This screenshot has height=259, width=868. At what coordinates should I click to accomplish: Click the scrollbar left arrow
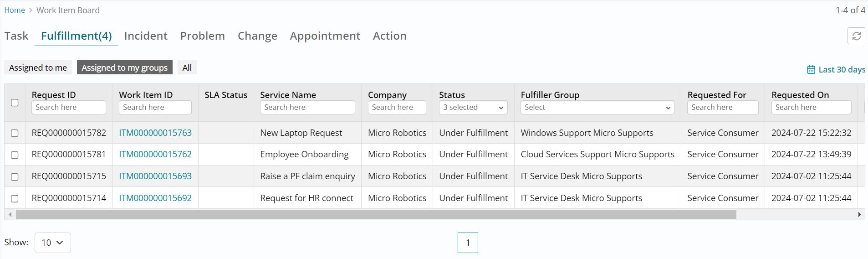(x=10, y=214)
